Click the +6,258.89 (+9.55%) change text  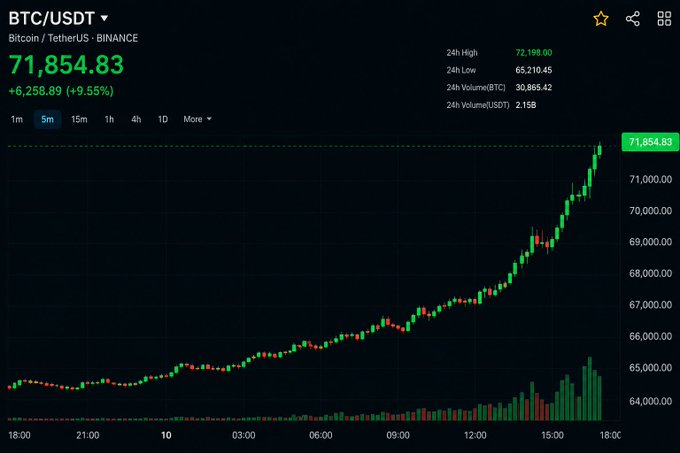(61, 91)
